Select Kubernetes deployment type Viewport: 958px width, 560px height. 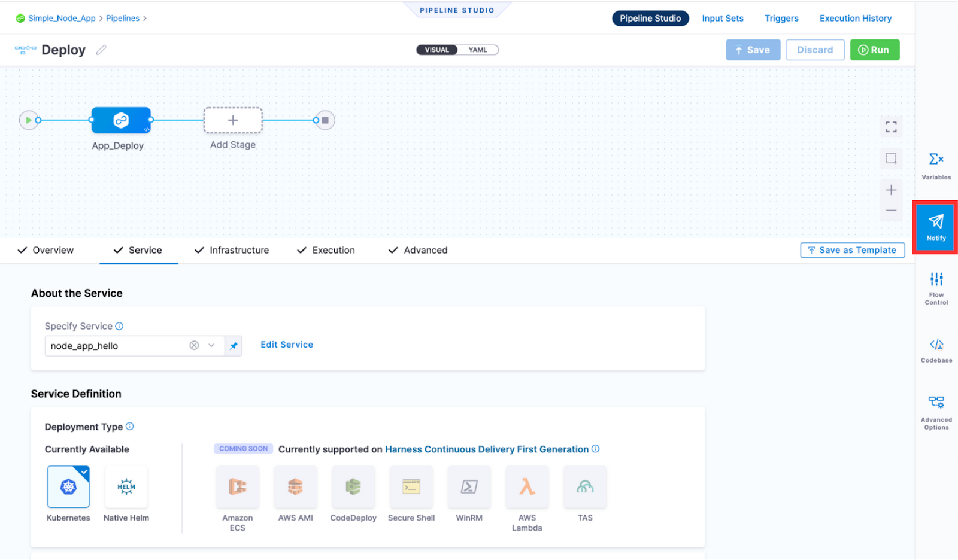68,486
